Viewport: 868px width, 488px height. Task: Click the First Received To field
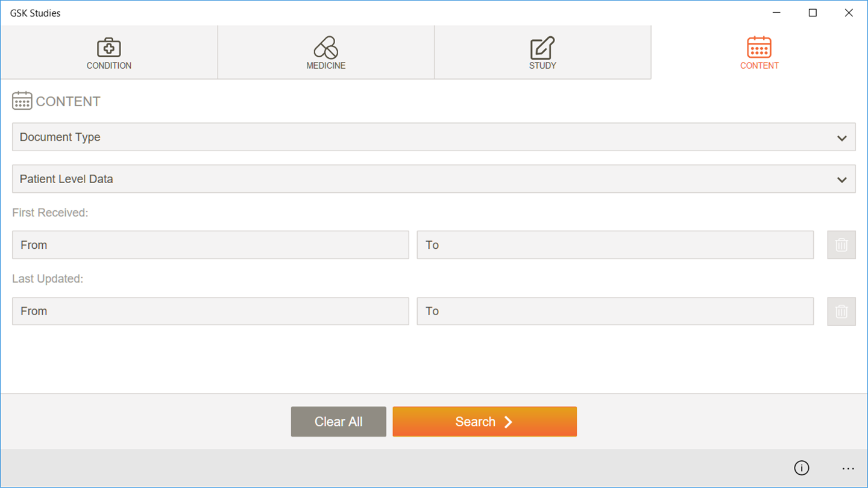tap(615, 245)
